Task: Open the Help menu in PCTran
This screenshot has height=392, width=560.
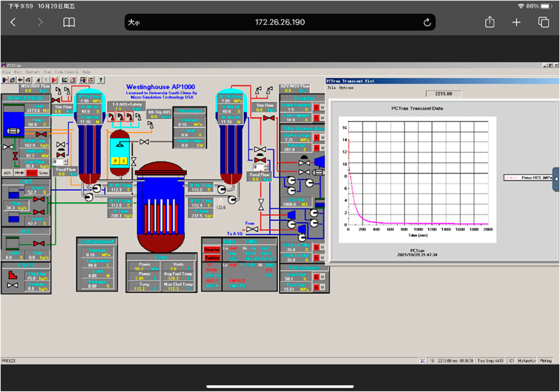Action: click(86, 72)
